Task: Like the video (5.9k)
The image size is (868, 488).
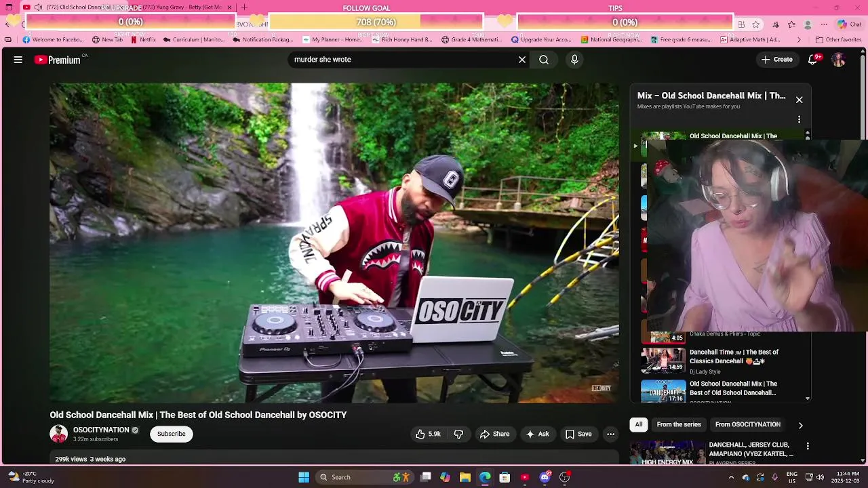Action: coord(429,434)
